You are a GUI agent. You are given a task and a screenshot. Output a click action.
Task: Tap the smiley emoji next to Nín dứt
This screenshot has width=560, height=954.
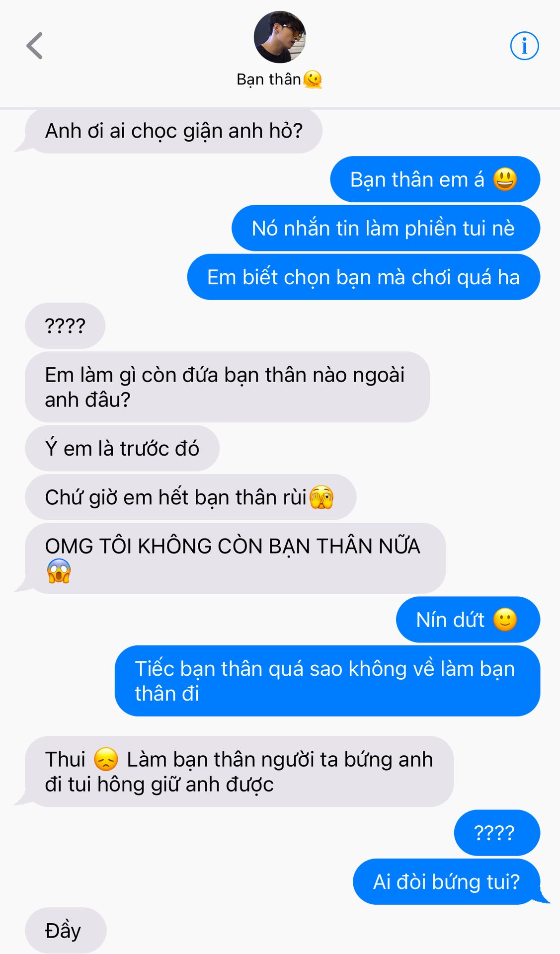point(505,620)
